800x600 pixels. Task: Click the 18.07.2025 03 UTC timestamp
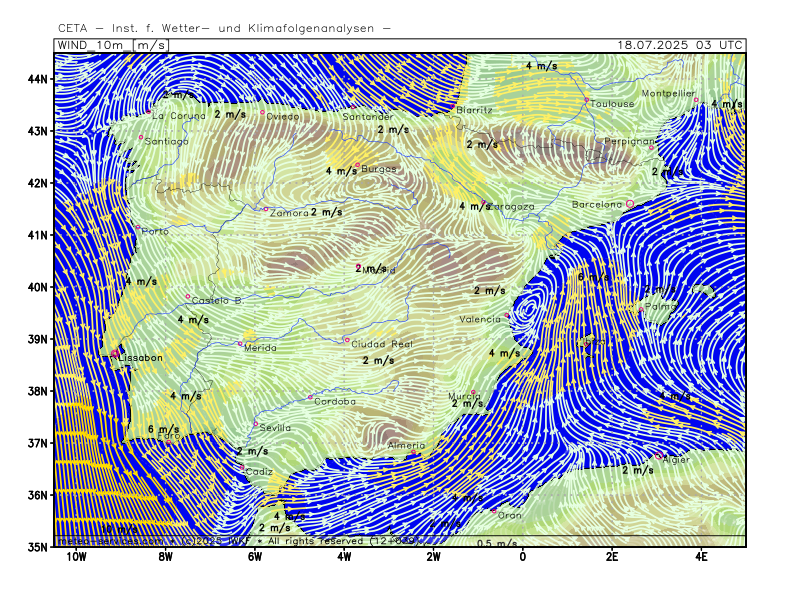[680, 45]
